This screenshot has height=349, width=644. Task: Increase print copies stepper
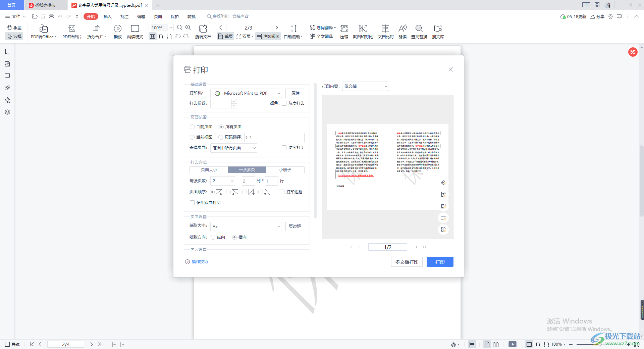234,101
